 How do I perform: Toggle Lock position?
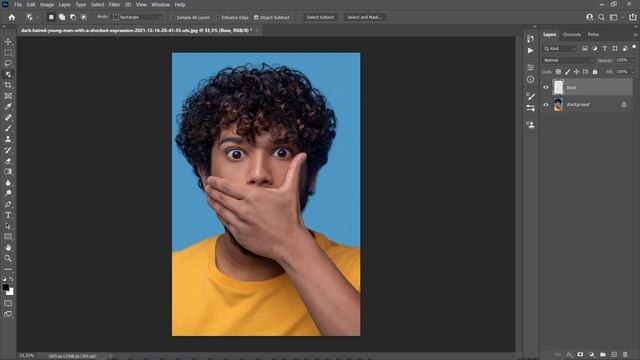[x=576, y=72]
